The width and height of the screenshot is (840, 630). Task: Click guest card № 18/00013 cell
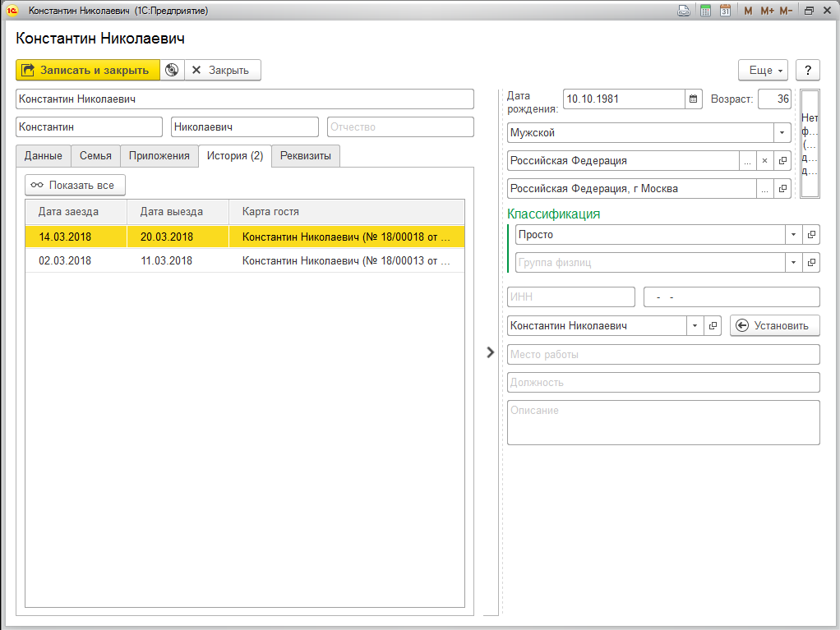(x=347, y=260)
